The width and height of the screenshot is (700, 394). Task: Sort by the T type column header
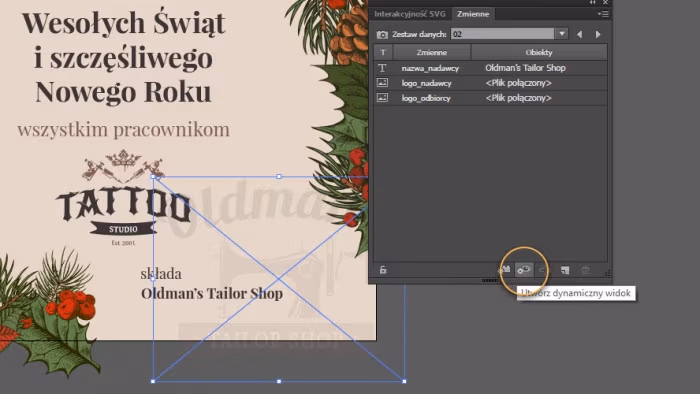(x=383, y=52)
